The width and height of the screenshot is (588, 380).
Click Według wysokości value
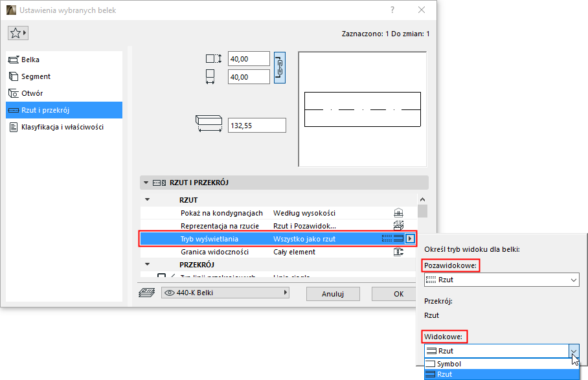(x=304, y=213)
